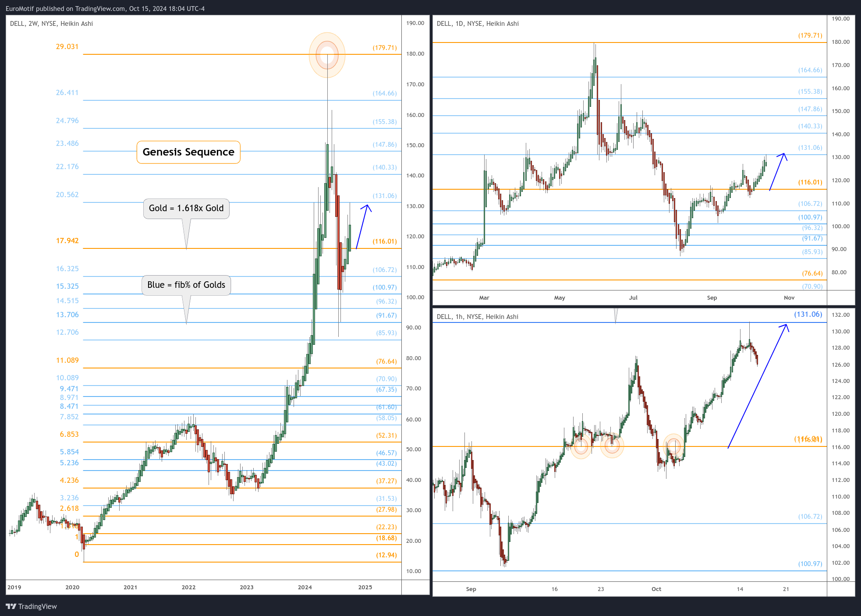Click the orange fib level label 4.236

[x=69, y=480]
